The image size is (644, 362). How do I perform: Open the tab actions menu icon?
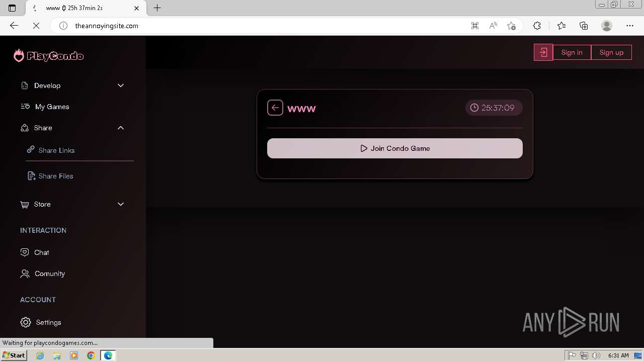pos(13,8)
